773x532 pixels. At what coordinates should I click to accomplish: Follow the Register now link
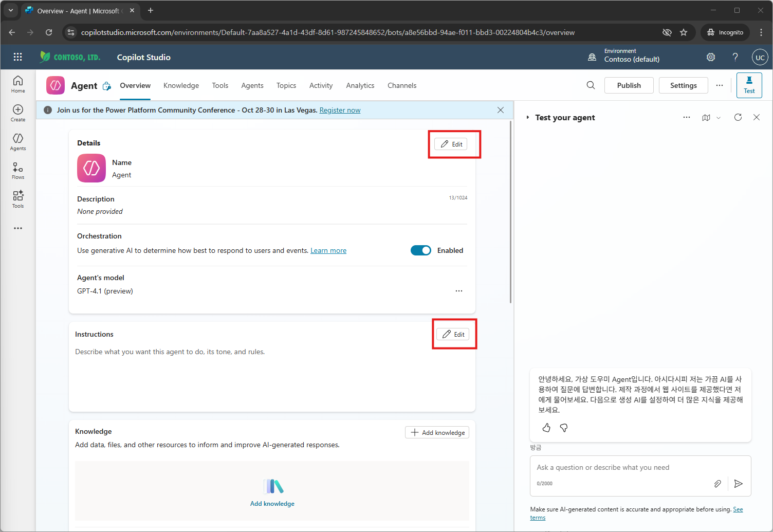340,110
